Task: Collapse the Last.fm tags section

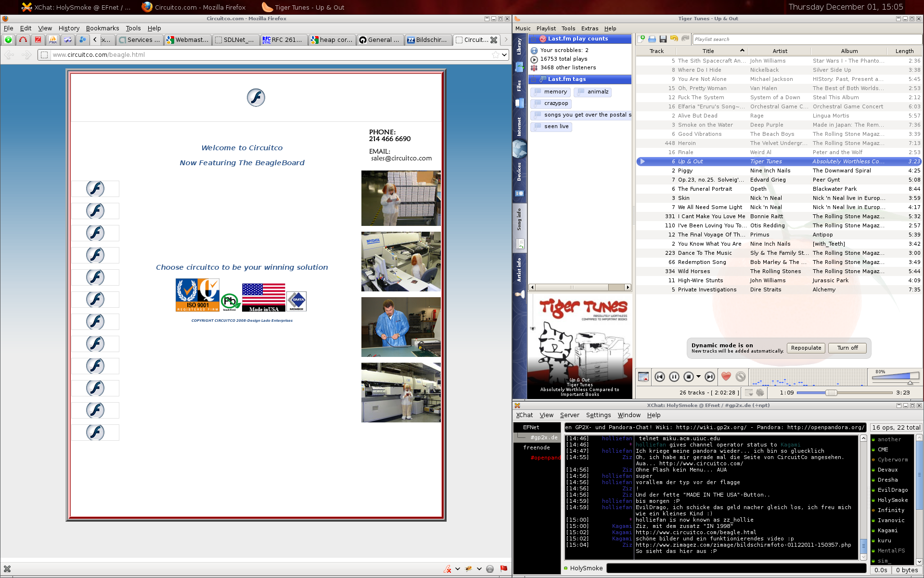Action: 534,79
